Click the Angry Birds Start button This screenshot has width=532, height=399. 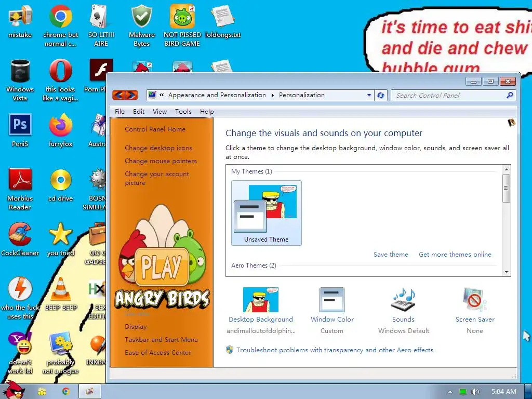pyautogui.click(x=14, y=390)
